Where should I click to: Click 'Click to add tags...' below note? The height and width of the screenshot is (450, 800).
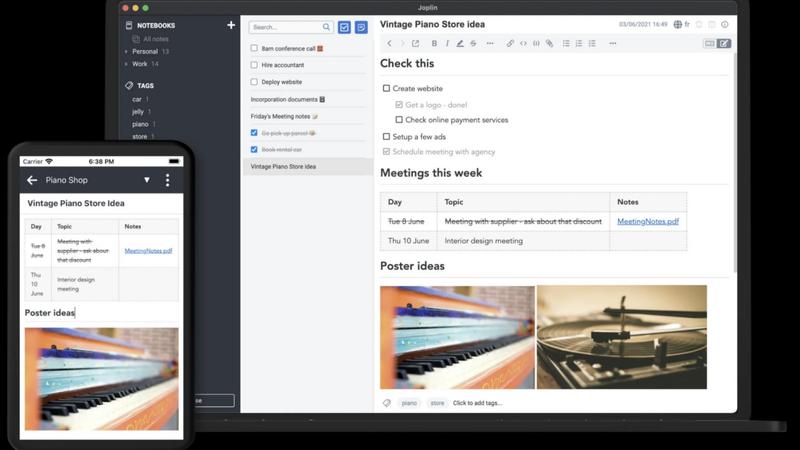tap(477, 403)
